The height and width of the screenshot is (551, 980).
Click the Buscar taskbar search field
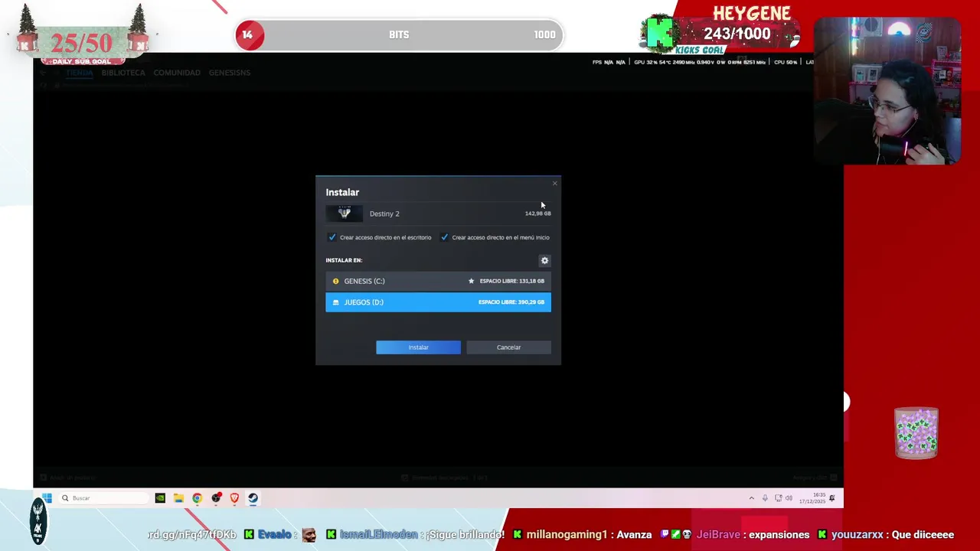(103, 498)
